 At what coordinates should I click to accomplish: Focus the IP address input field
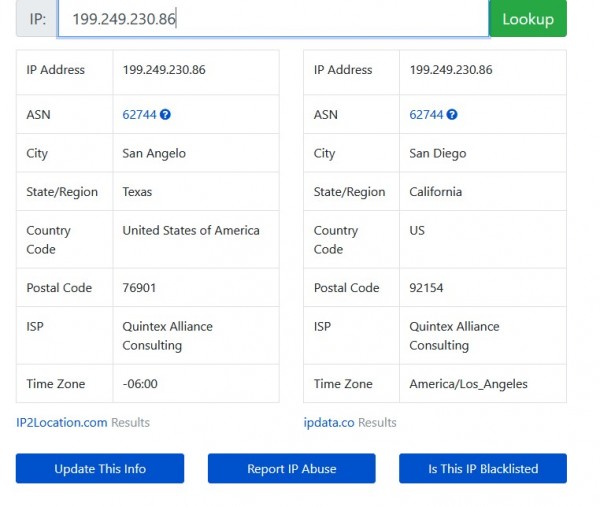274,18
